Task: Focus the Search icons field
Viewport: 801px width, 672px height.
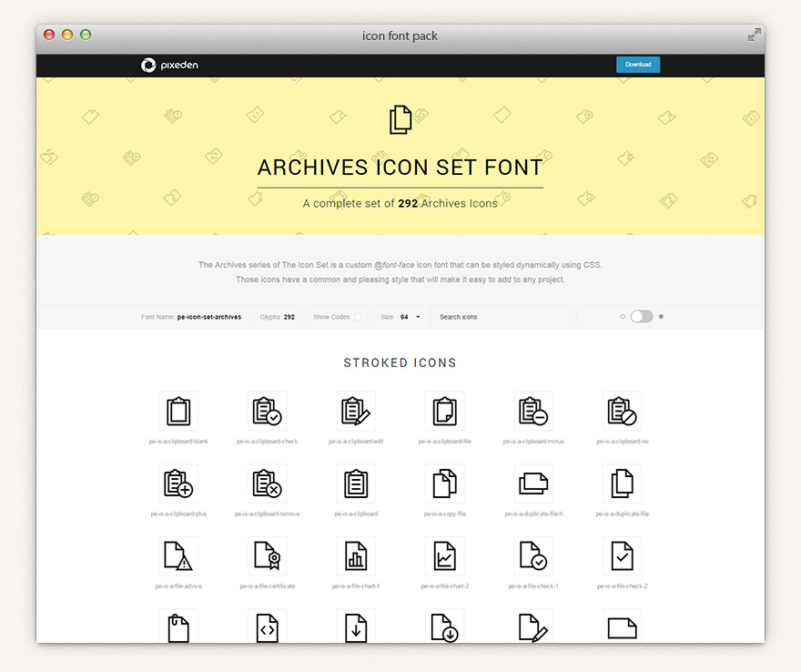Action: point(503,317)
